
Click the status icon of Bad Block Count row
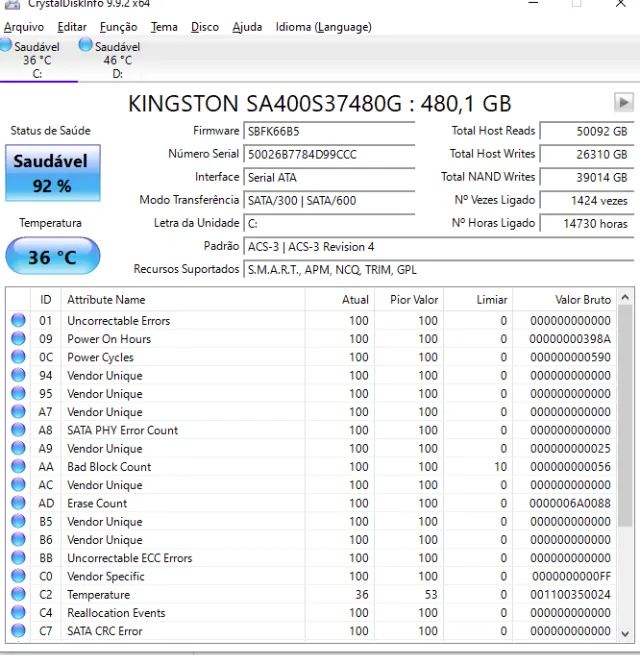18,466
